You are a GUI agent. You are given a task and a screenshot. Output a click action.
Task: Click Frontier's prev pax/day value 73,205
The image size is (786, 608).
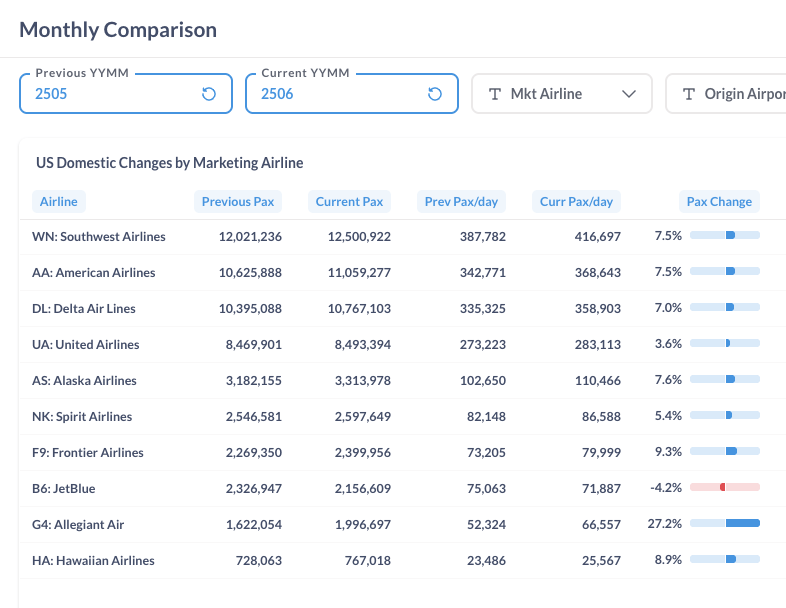click(x=486, y=453)
